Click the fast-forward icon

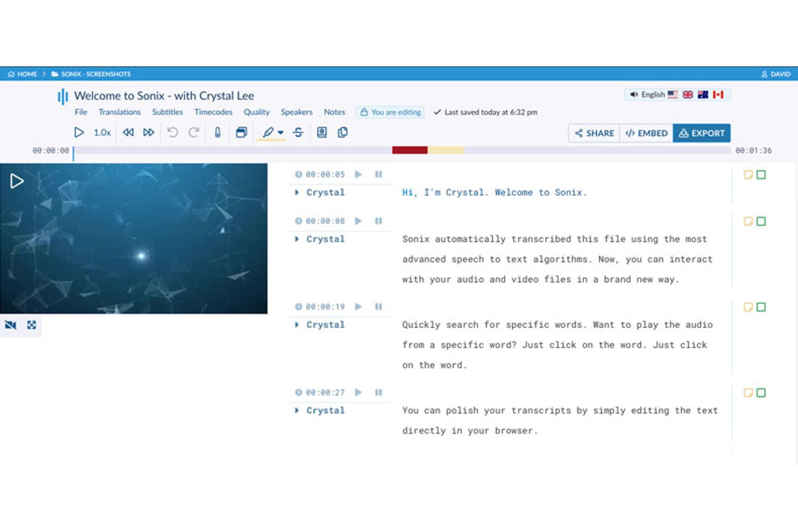coord(149,133)
